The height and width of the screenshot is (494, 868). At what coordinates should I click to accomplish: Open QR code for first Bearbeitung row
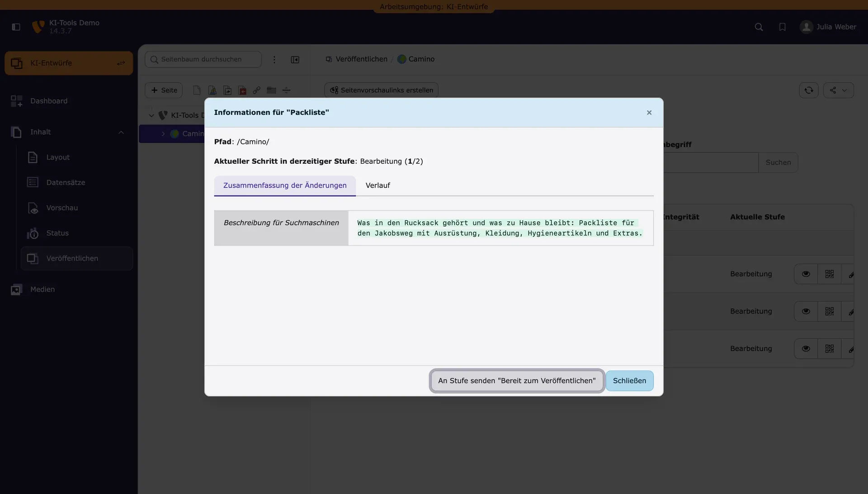pos(830,274)
